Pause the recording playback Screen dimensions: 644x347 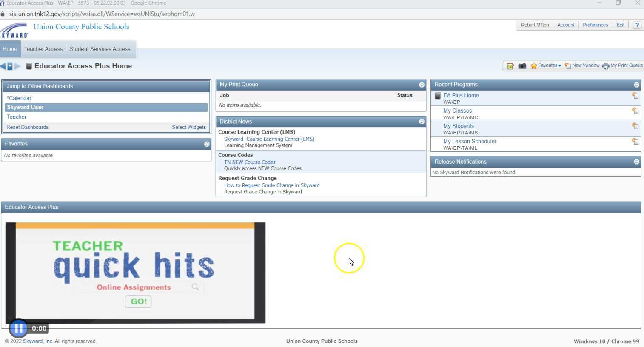pyautogui.click(x=18, y=328)
